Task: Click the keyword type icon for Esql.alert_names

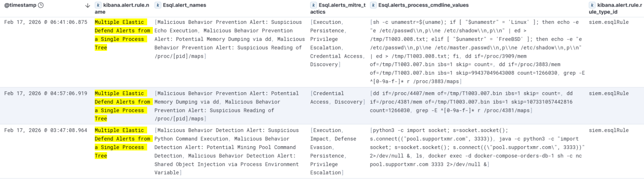Action: (158, 5)
